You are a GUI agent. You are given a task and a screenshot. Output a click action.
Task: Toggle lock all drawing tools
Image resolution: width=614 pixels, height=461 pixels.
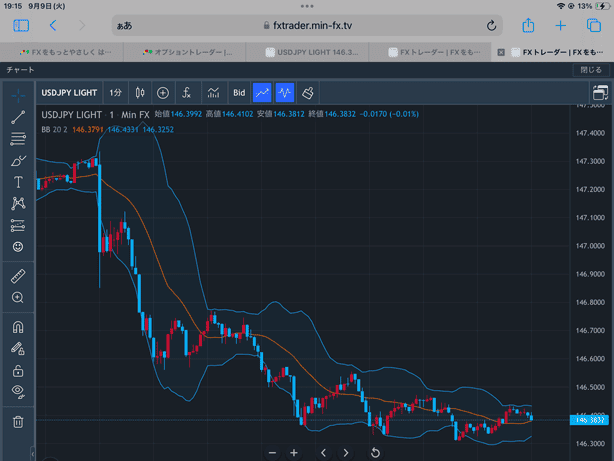[x=18, y=370]
